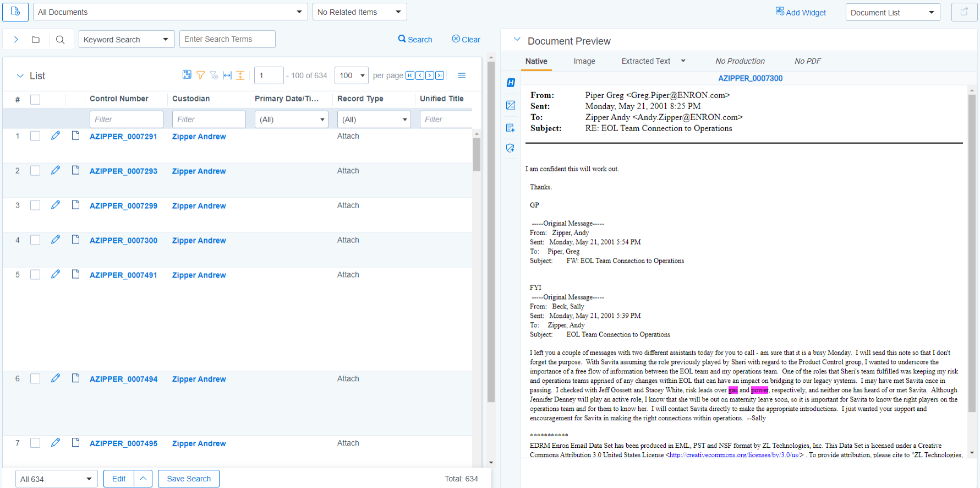980x488 pixels.
Task: Click Add Widget
Action: [801, 12]
